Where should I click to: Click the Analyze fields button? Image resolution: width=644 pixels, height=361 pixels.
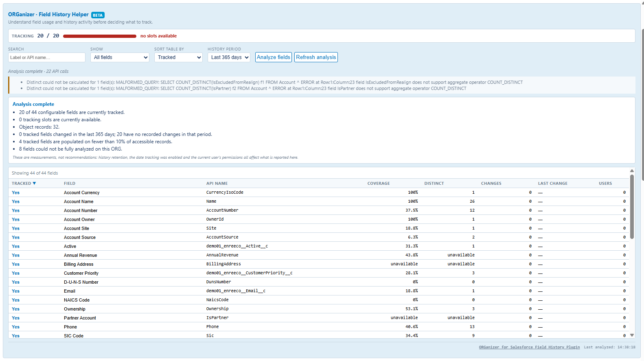[x=274, y=57]
